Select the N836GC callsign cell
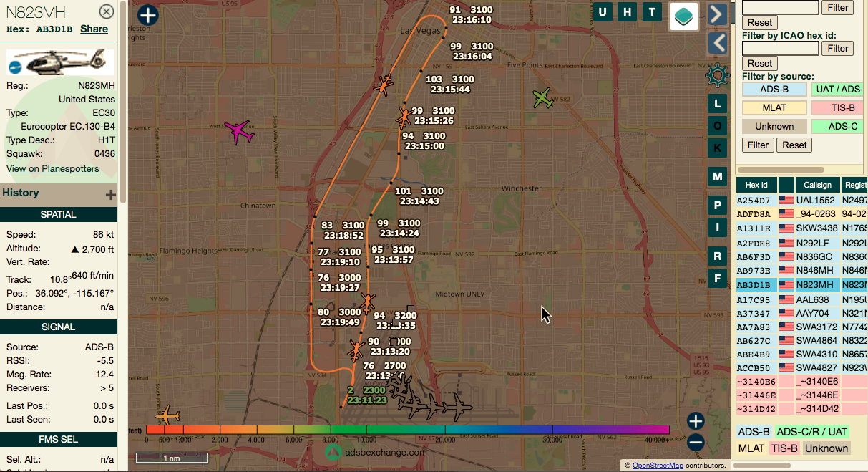The image size is (868, 472). (x=816, y=256)
